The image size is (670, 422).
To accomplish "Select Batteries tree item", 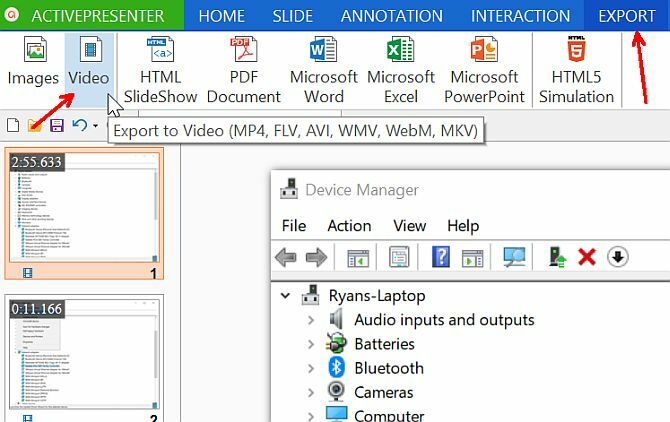I will click(x=384, y=344).
